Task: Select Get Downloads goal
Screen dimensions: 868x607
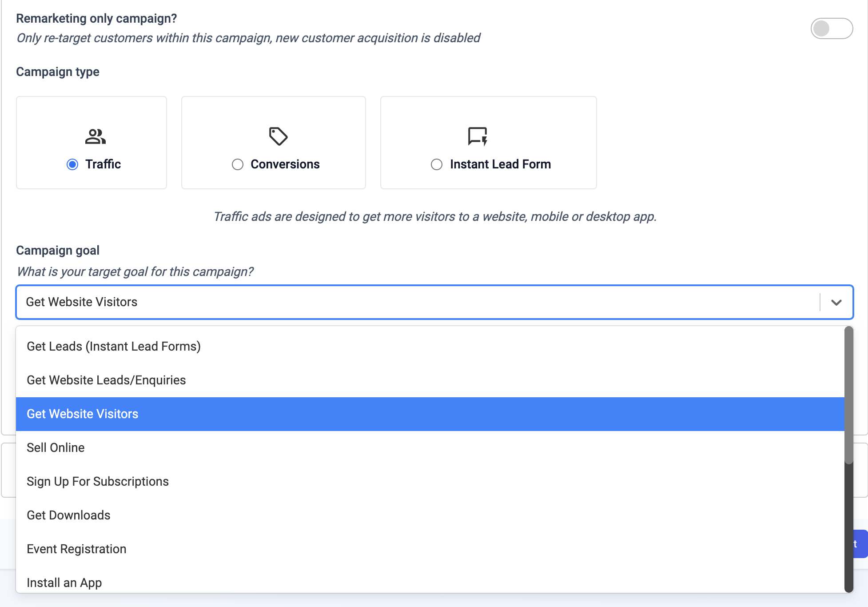Action: pos(68,515)
